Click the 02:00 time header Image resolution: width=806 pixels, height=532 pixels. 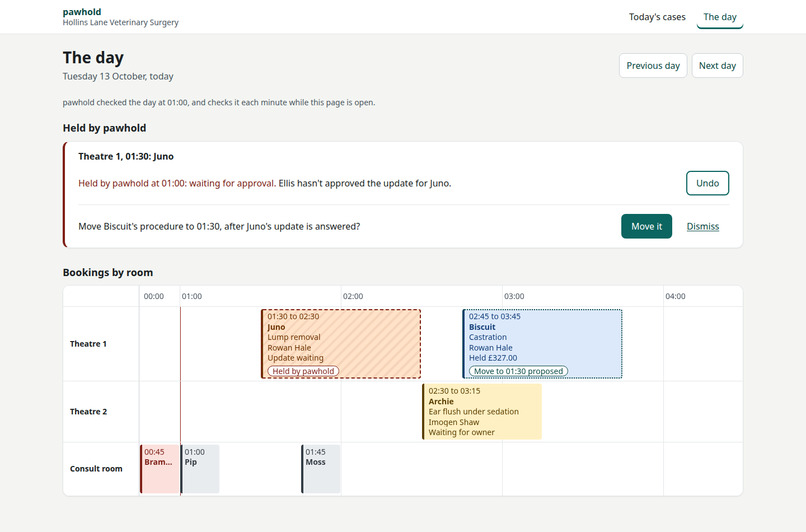(353, 296)
